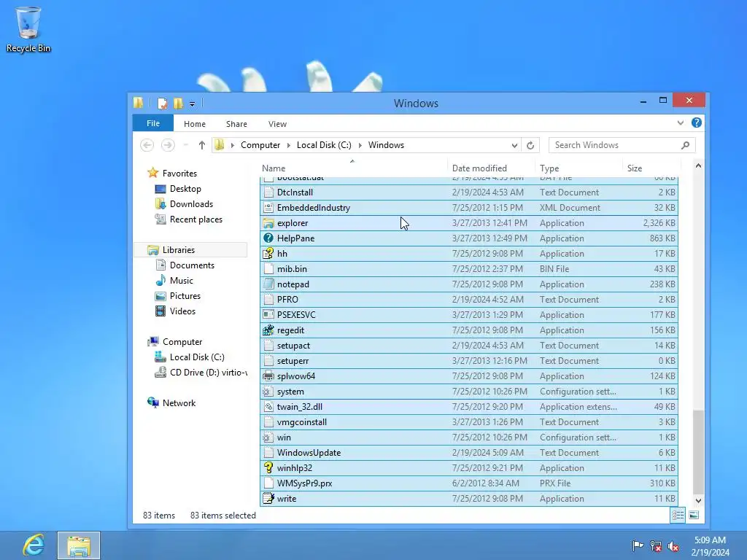
Task: Open the Help question mark icon
Action: 696,122
